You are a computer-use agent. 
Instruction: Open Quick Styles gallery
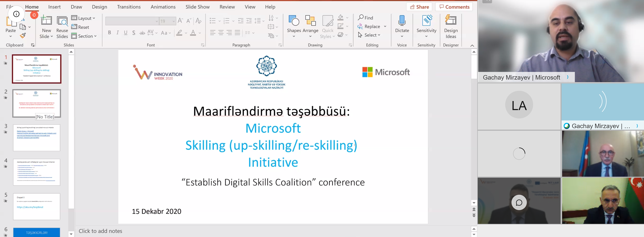(328, 27)
